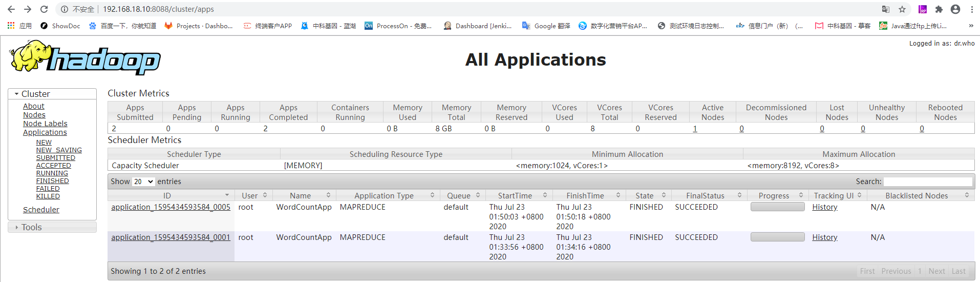Open the GitLab Projects Dashboard bookmark
Image resolution: width=980 pixels, height=282 pixels.
(x=199, y=26)
